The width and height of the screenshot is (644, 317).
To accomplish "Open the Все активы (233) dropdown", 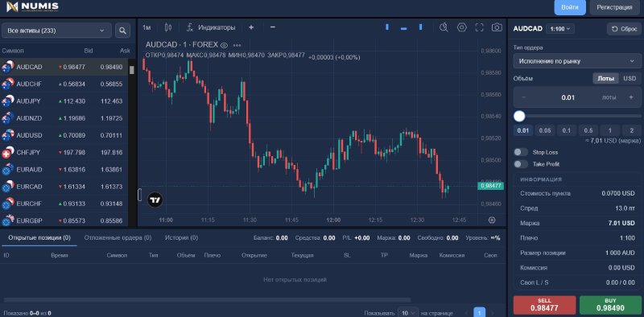I will pos(56,31).
